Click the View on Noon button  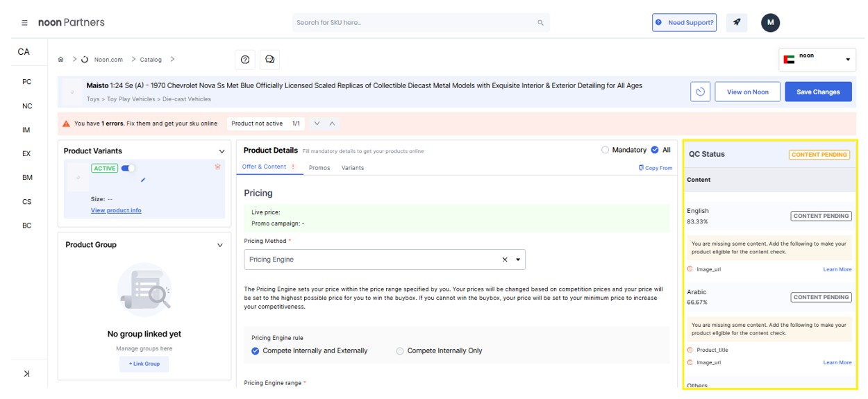point(748,92)
